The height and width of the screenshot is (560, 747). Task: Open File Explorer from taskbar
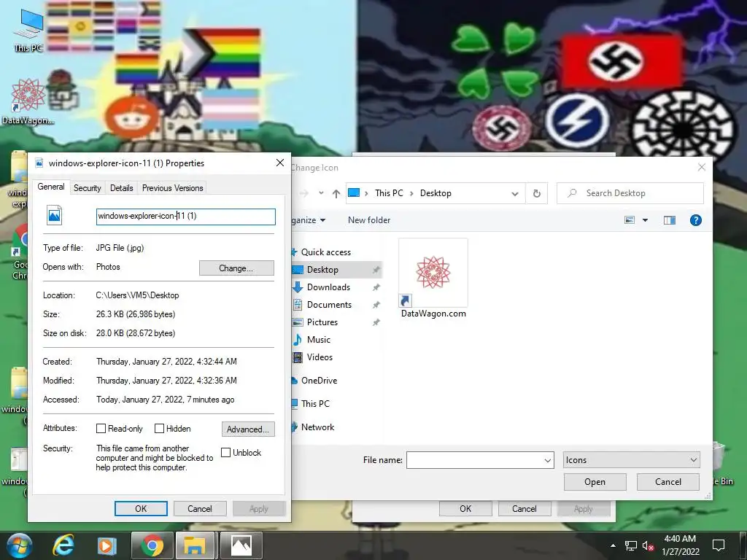tap(194, 545)
